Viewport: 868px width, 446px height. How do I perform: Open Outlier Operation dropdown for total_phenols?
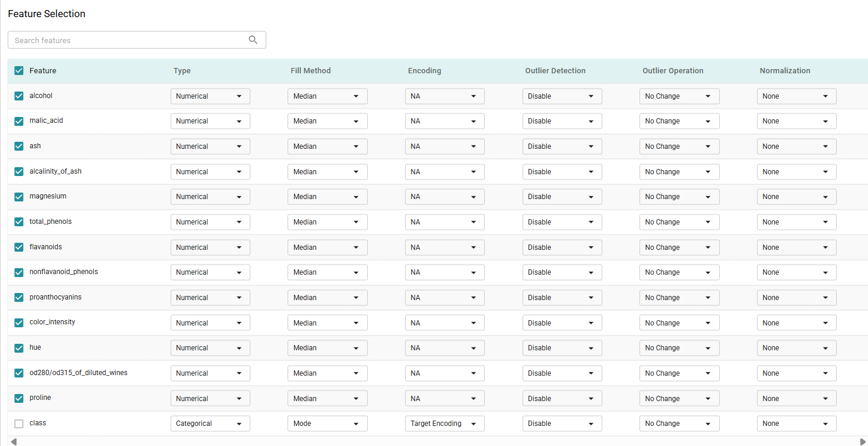(679, 222)
